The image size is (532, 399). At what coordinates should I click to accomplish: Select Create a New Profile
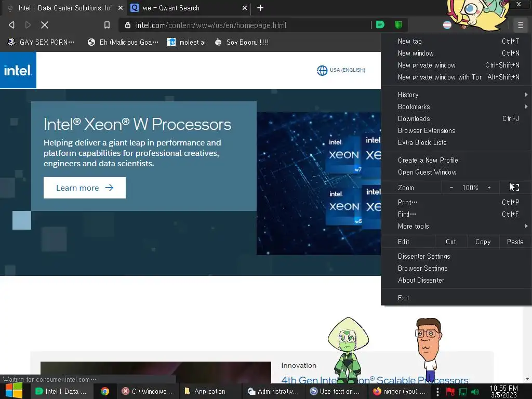coord(457,160)
